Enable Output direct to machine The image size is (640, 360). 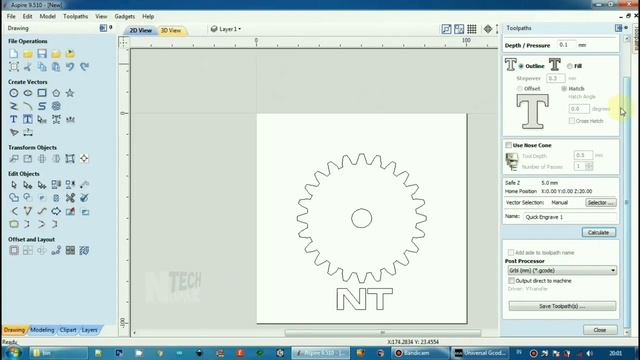tap(511, 281)
